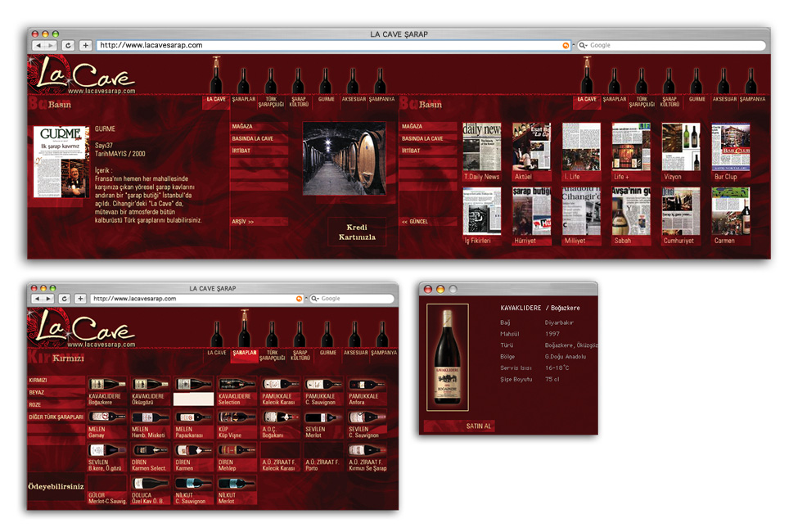The width and height of the screenshot is (798, 532).
Task: Open the LA CAVE tab in the Kırmızı window
Action: [x=217, y=353]
